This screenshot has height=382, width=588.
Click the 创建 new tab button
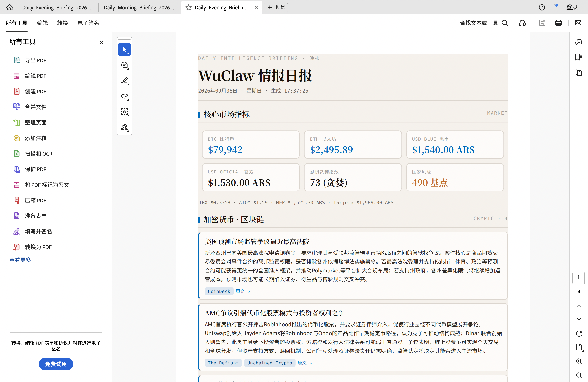click(276, 7)
